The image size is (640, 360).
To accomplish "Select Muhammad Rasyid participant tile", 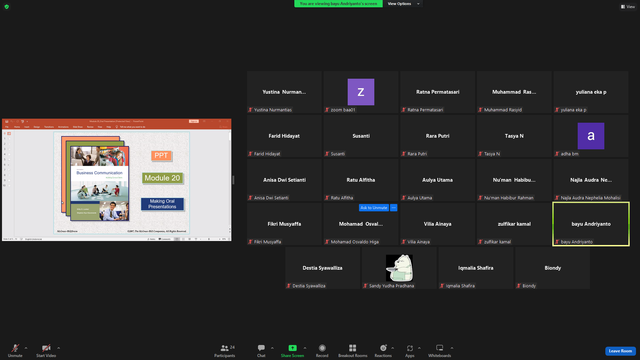I will pos(514,92).
